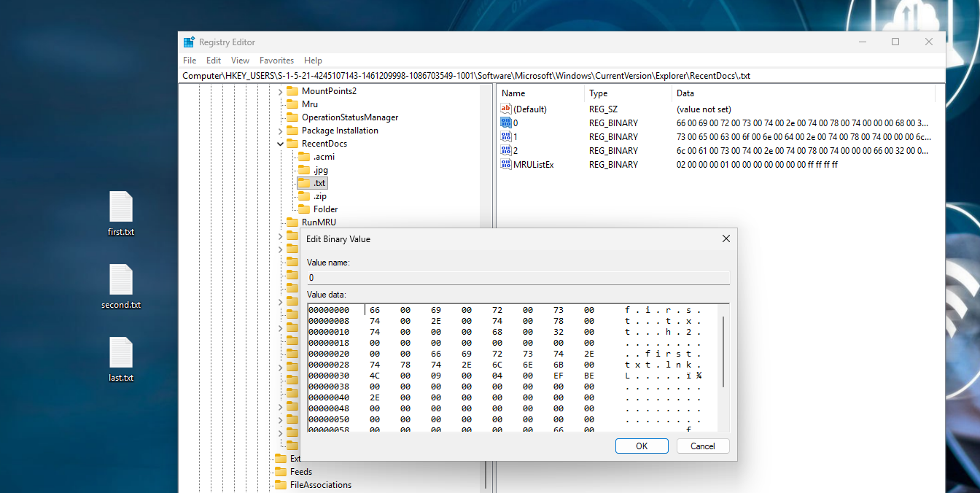Select last.txt icon on desktop
This screenshot has width=980, height=493.
tap(121, 354)
